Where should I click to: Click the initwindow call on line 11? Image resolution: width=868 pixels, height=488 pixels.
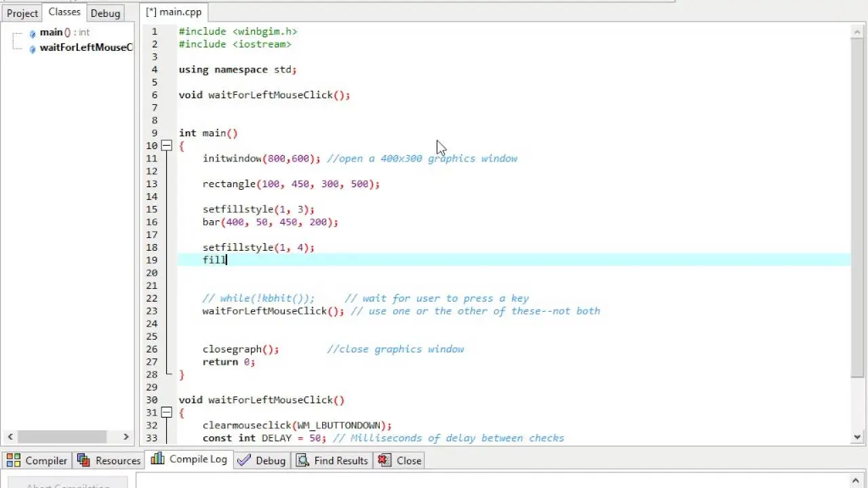click(x=232, y=159)
